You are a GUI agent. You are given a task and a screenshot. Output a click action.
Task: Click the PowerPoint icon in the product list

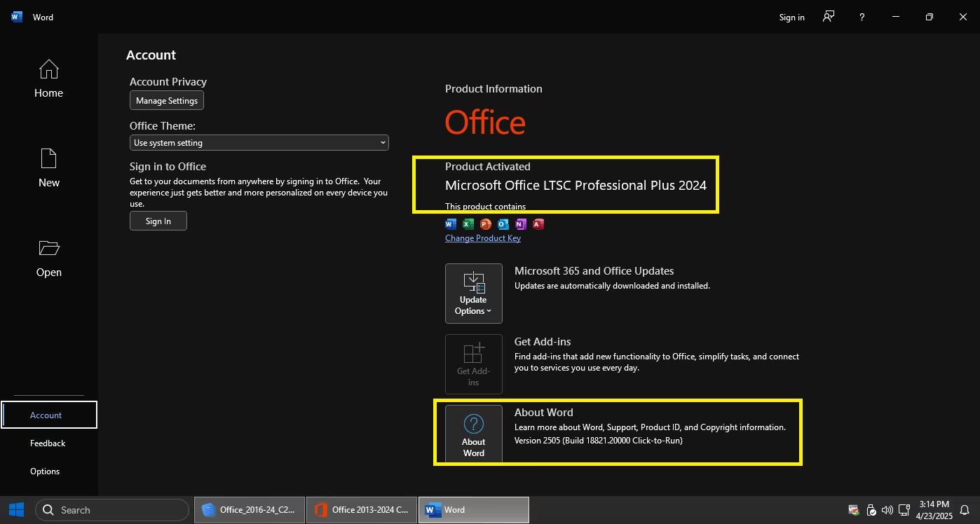click(486, 224)
